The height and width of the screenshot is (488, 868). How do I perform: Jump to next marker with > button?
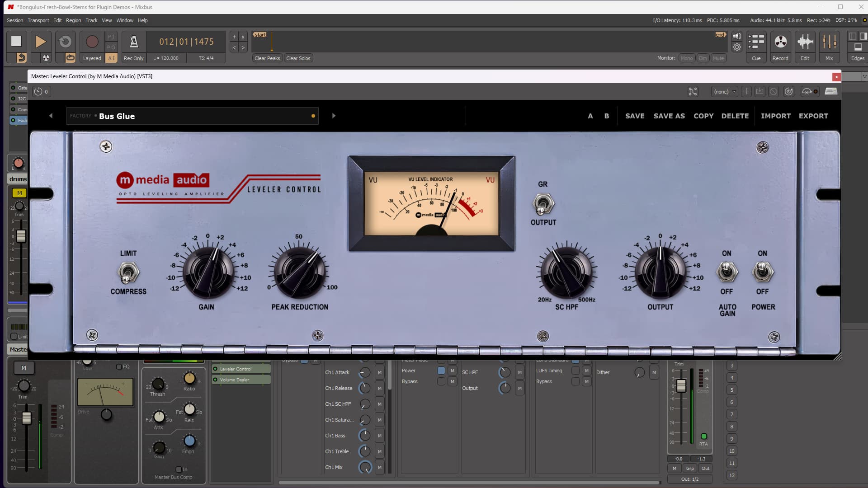pos(243,47)
